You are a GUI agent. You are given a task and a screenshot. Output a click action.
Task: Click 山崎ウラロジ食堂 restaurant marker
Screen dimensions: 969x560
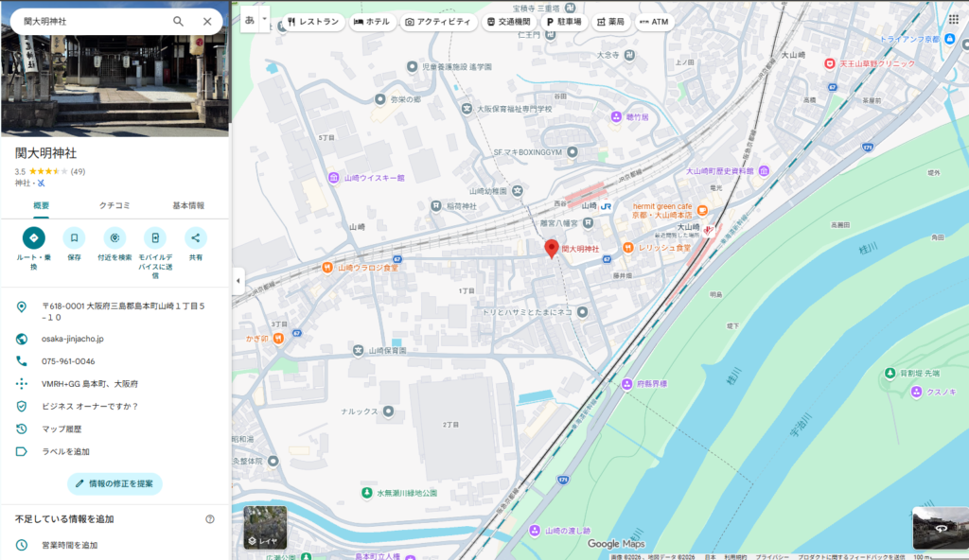click(326, 268)
